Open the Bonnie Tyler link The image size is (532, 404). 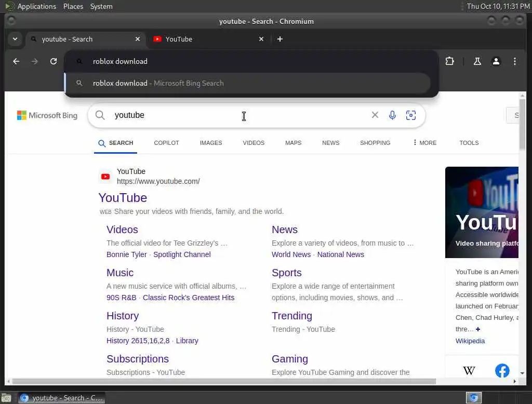[x=127, y=254]
